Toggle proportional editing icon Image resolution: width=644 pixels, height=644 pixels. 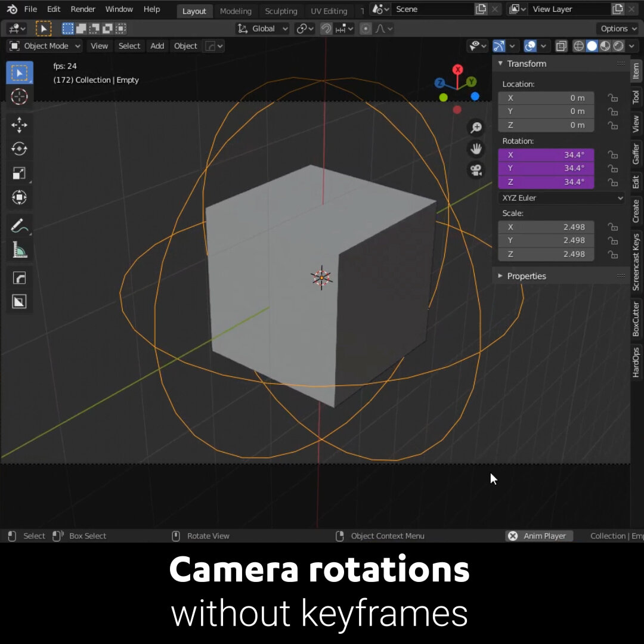point(366,29)
